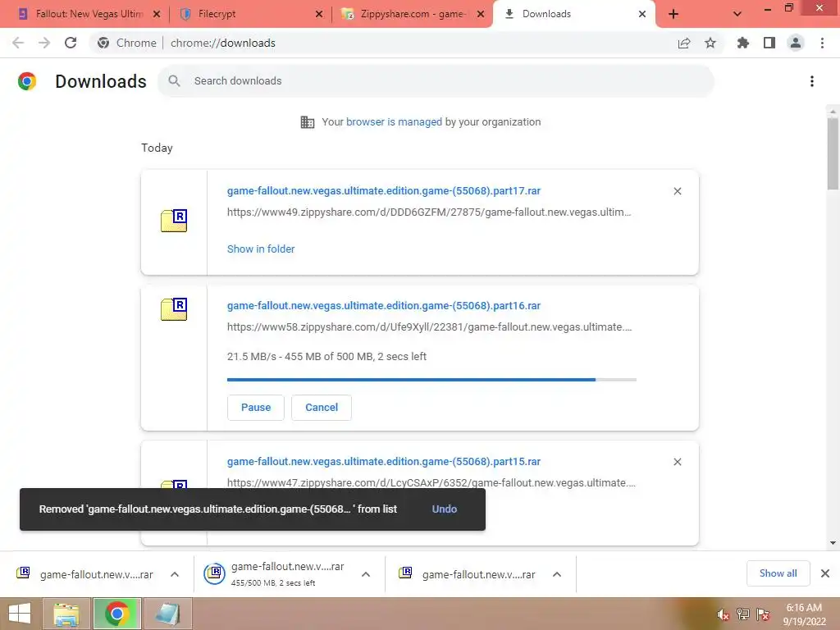
Task: Go forward to next page
Action: [44, 43]
